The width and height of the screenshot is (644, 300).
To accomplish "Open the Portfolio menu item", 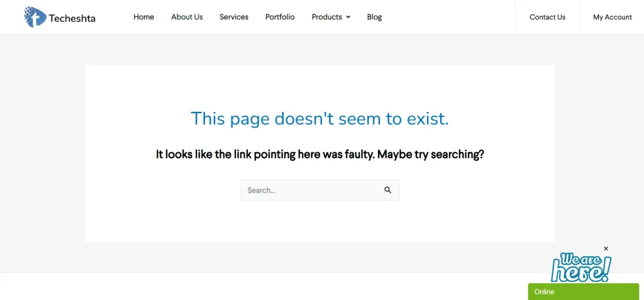I will coord(280,17).
